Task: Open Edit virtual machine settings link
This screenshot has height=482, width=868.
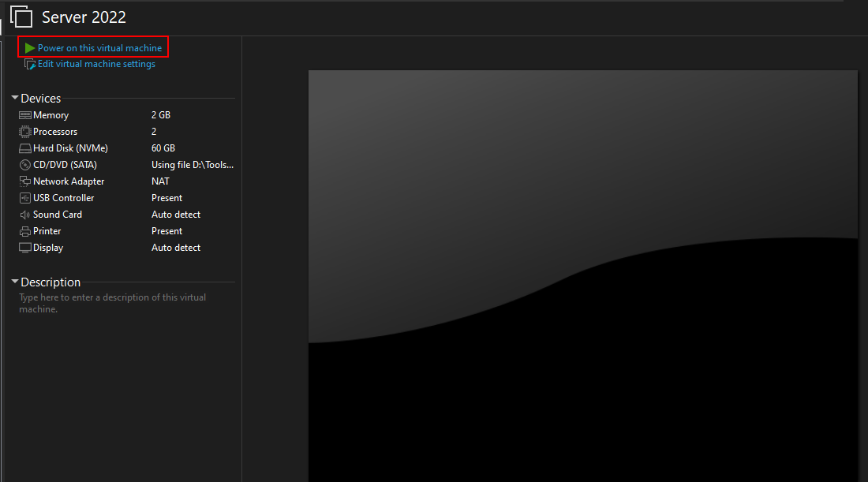Action: point(96,64)
